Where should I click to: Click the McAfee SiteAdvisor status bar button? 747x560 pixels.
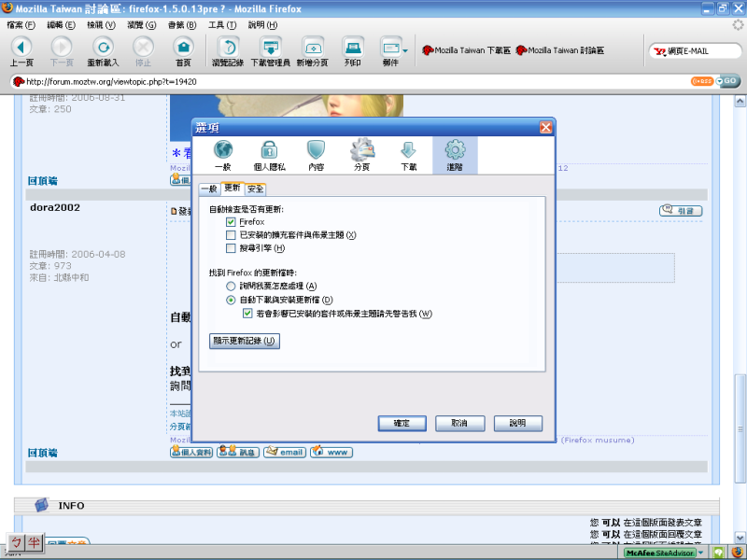pyautogui.click(x=660, y=553)
